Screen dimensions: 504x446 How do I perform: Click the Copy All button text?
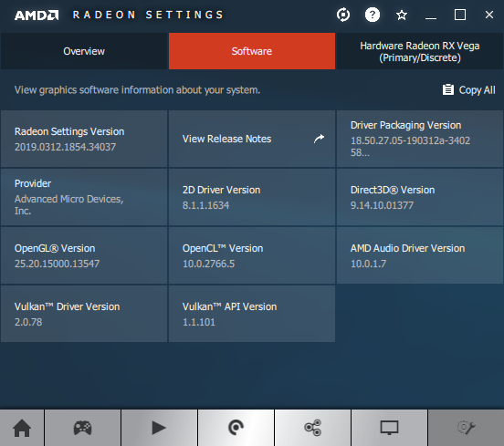[x=477, y=90]
